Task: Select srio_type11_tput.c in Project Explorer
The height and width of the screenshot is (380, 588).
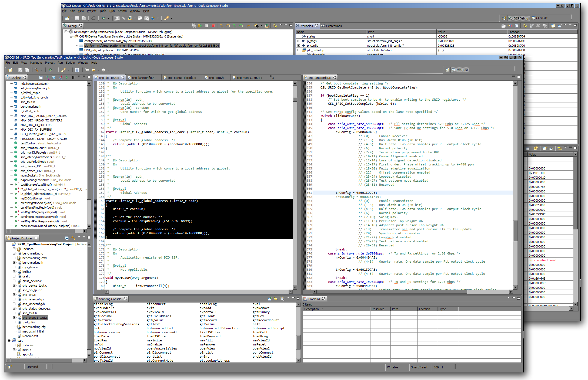Action: coord(35,318)
